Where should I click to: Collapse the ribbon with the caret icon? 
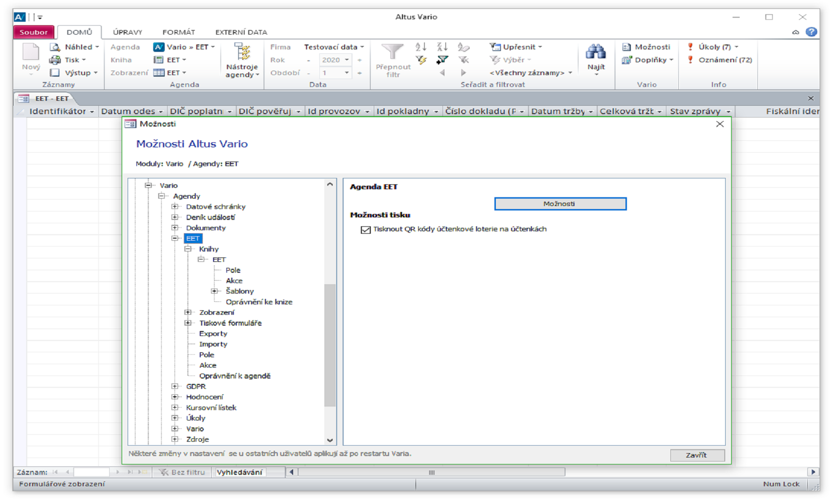pos(795,32)
